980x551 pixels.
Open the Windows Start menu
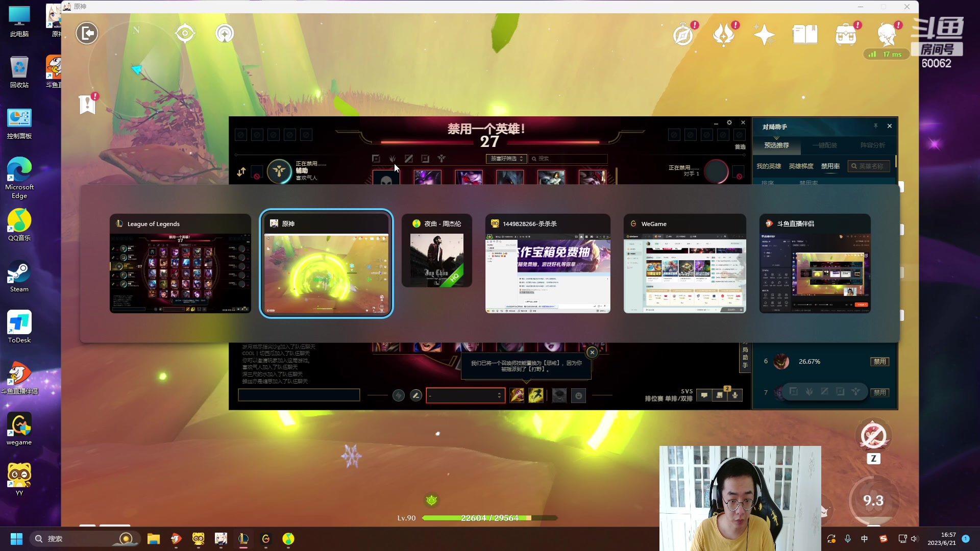(16, 539)
